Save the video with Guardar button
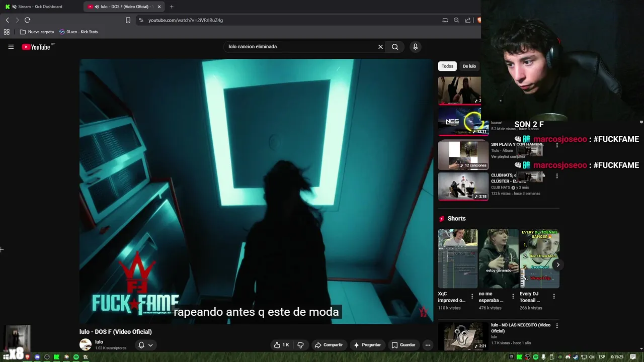Image resolution: width=644 pixels, height=362 pixels. (x=404, y=345)
